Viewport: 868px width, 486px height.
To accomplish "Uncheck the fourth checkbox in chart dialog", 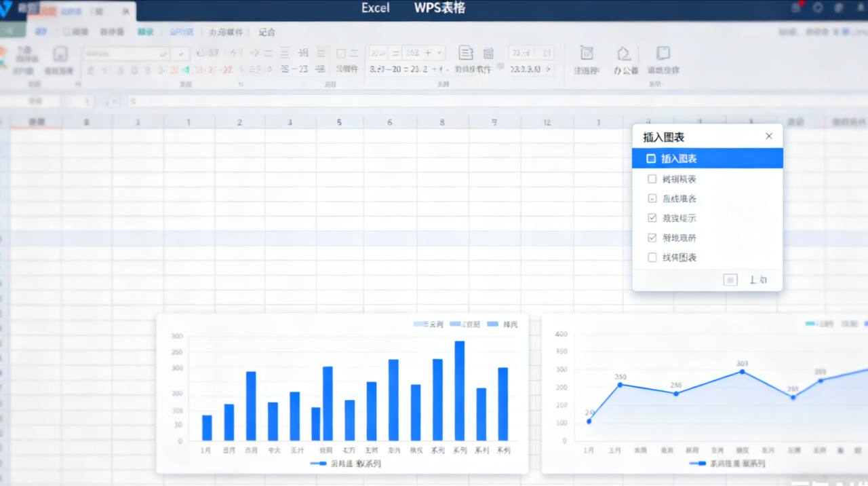I will [x=652, y=218].
